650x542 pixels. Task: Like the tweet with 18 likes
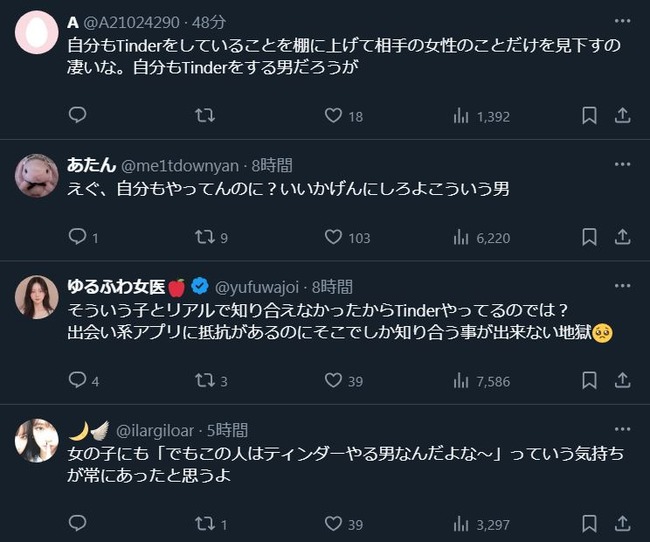pyautogui.click(x=334, y=116)
